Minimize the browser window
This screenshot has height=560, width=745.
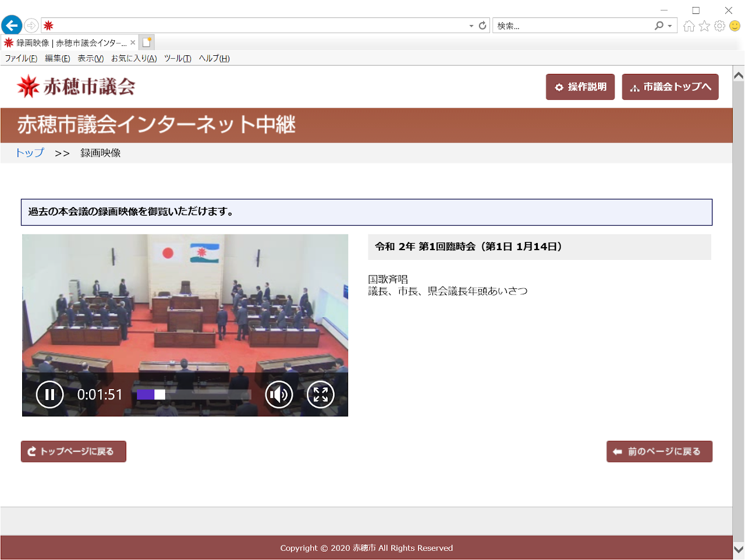664,10
